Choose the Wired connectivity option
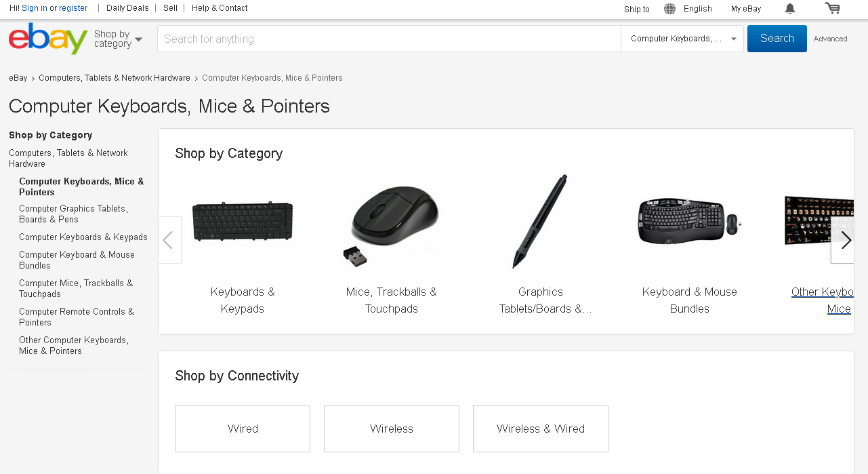 [x=243, y=429]
